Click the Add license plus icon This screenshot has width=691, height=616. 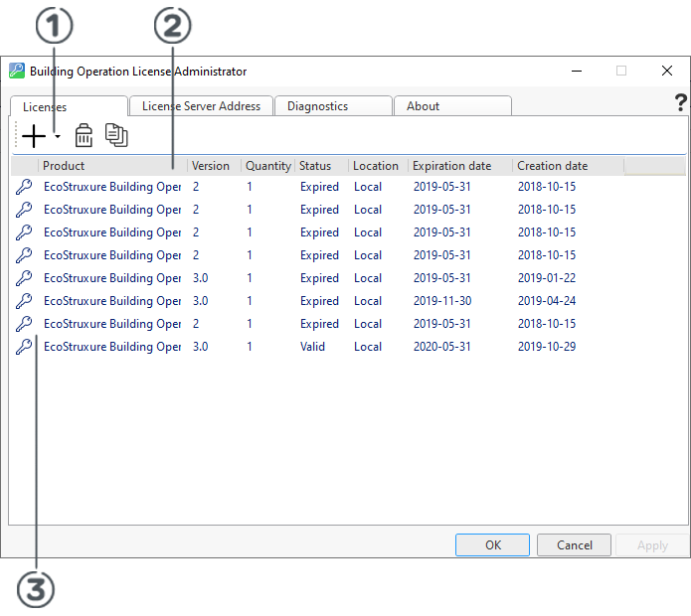tap(34, 136)
